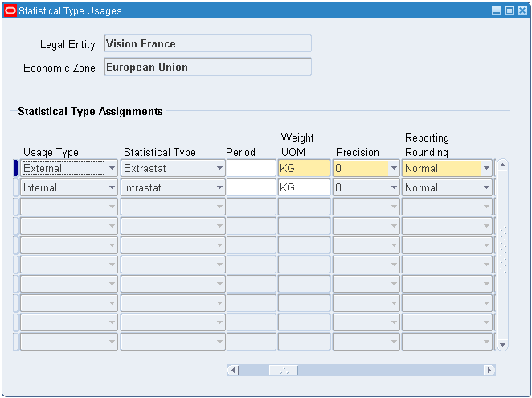Viewport: 532px width, 398px height.
Task: Expand Statistical Type dropdown showing Intrastat
Action: (173, 187)
